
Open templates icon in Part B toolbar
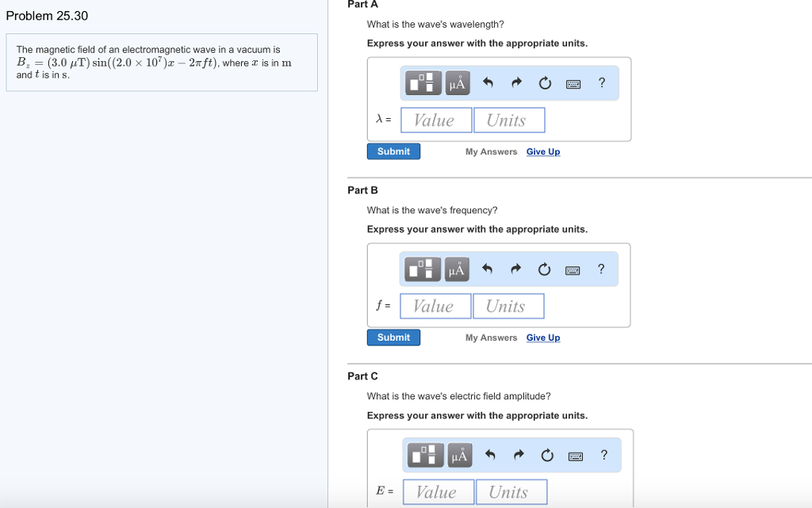click(423, 269)
